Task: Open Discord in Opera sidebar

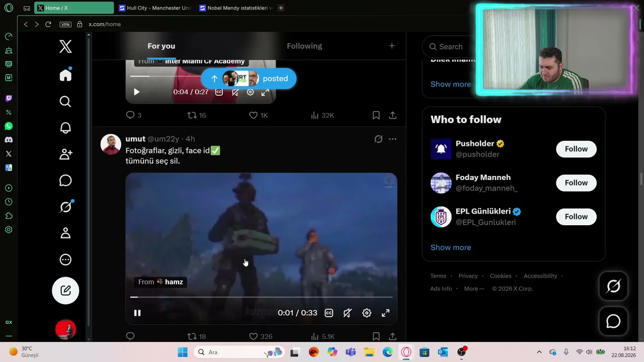Action: pyautogui.click(x=9, y=140)
